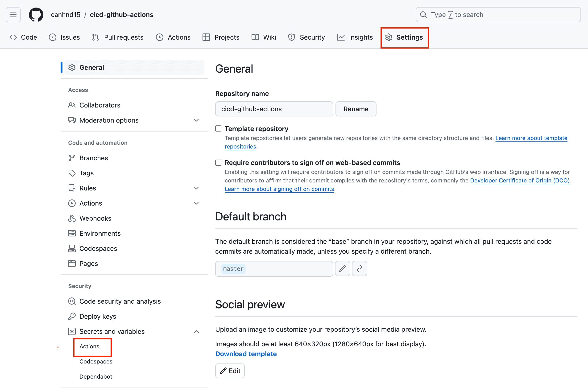
Task: Click the search magnifier icon
Action: point(423,15)
